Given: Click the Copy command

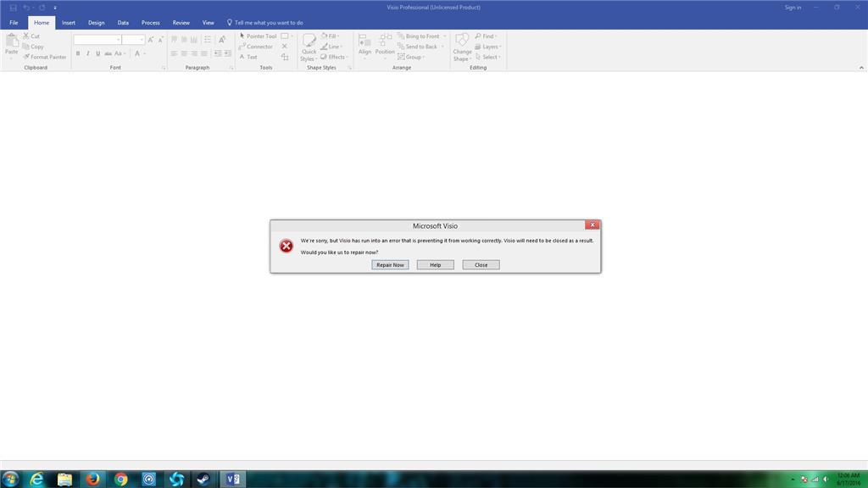Looking at the screenshot, I should (x=33, y=47).
